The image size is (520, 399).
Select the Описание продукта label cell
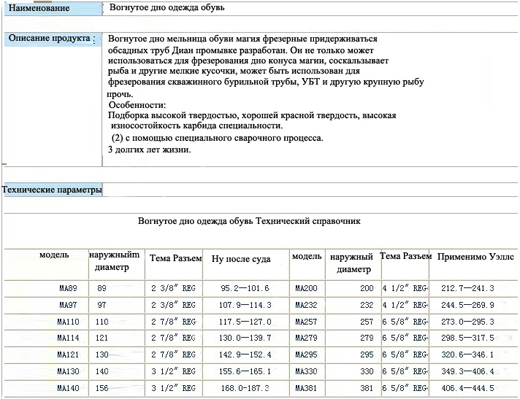point(53,39)
